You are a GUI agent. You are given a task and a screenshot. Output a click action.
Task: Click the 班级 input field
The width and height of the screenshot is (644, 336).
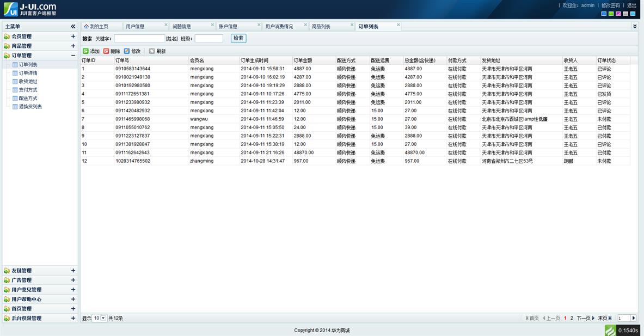coord(208,39)
